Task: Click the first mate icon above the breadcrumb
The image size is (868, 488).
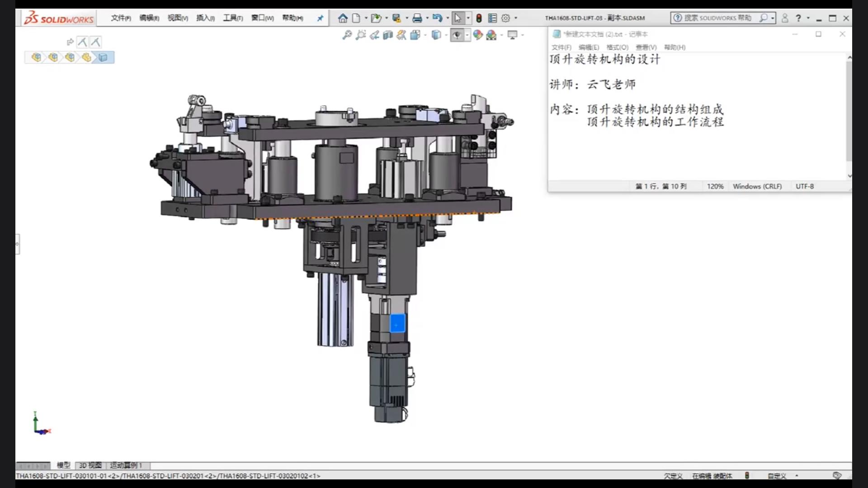Action: pos(82,42)
